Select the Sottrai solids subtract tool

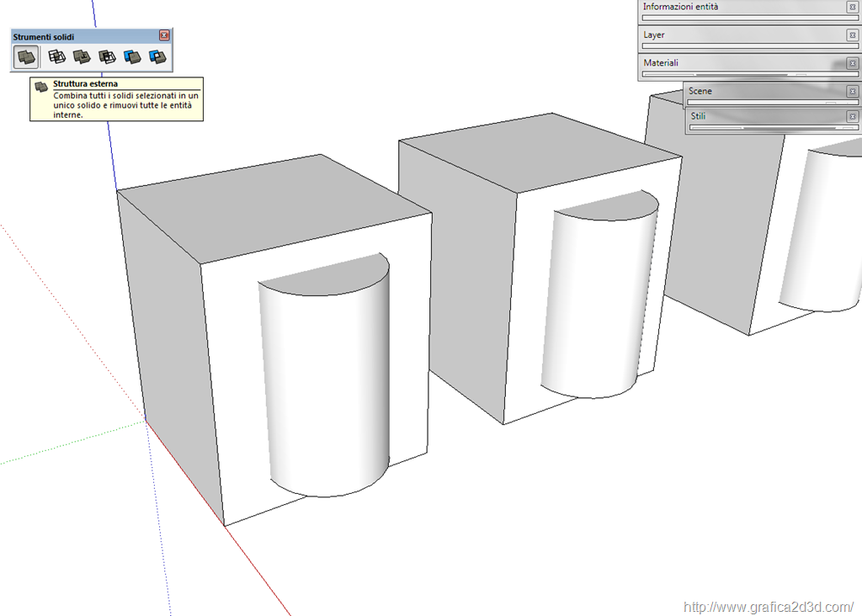pos(107,57)
